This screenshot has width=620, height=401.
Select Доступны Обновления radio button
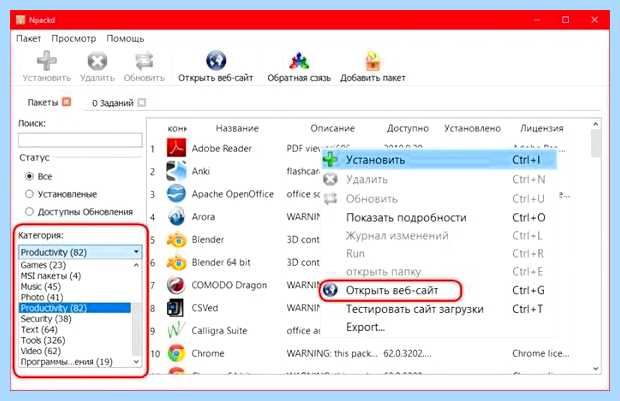(x=29, y=212)
